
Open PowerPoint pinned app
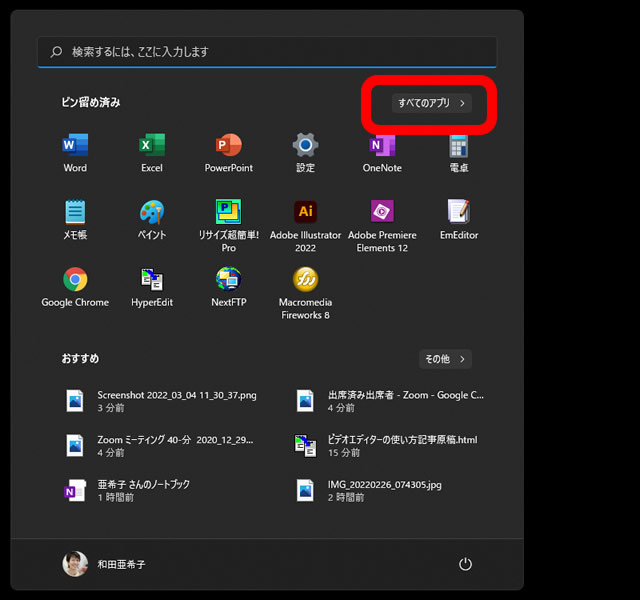coord(229,146)
